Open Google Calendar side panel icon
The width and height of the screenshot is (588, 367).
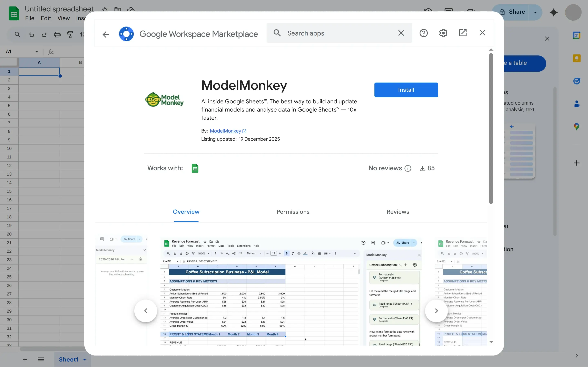(576, 35)
